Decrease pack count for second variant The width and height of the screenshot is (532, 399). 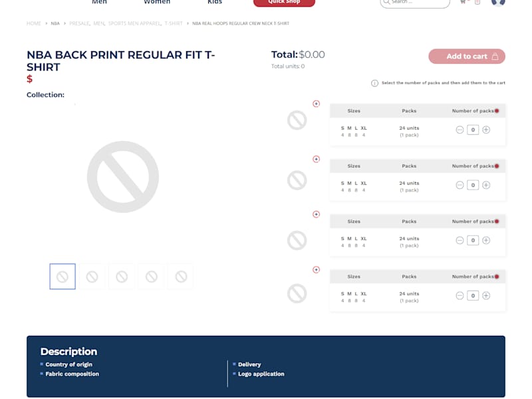460,186
